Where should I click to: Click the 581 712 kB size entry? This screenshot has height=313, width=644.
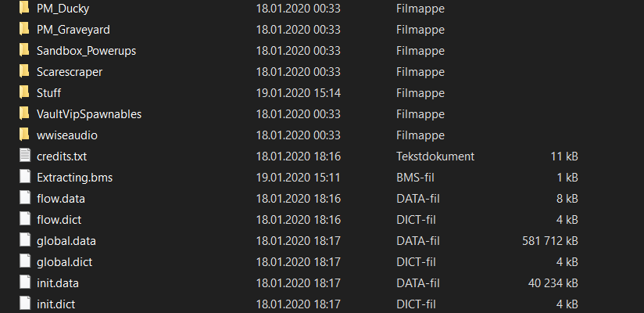550,240
